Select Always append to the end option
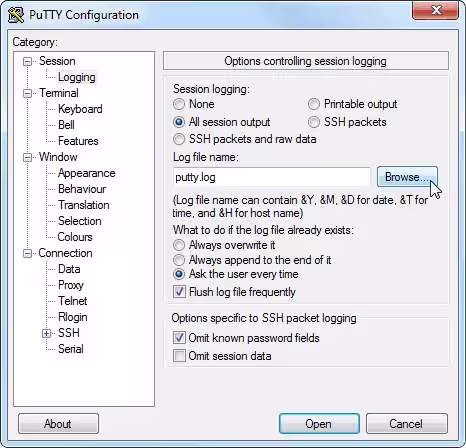The height and width of the screenshot is (448, 466). [x=179, y=260]
